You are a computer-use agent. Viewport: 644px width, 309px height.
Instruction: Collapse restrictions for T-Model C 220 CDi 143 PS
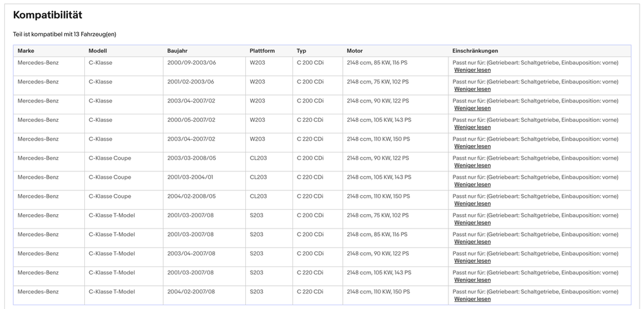tap(472, 280)
